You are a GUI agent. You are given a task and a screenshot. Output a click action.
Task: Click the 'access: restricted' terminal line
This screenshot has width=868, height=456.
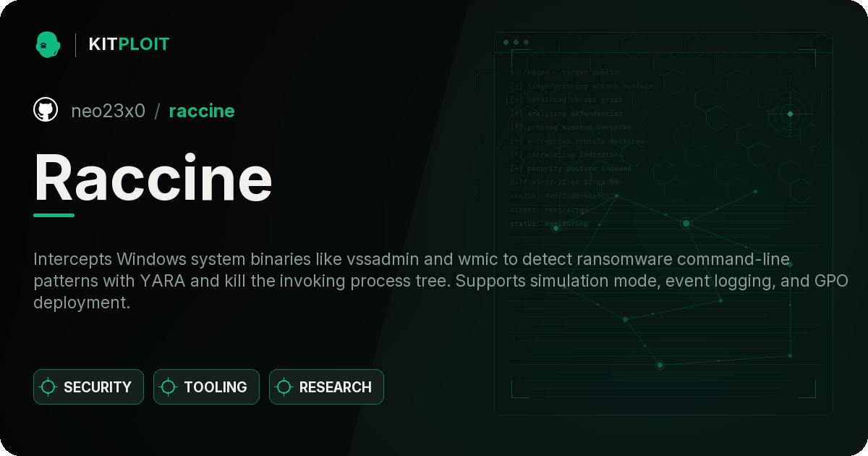pos(549,210)
